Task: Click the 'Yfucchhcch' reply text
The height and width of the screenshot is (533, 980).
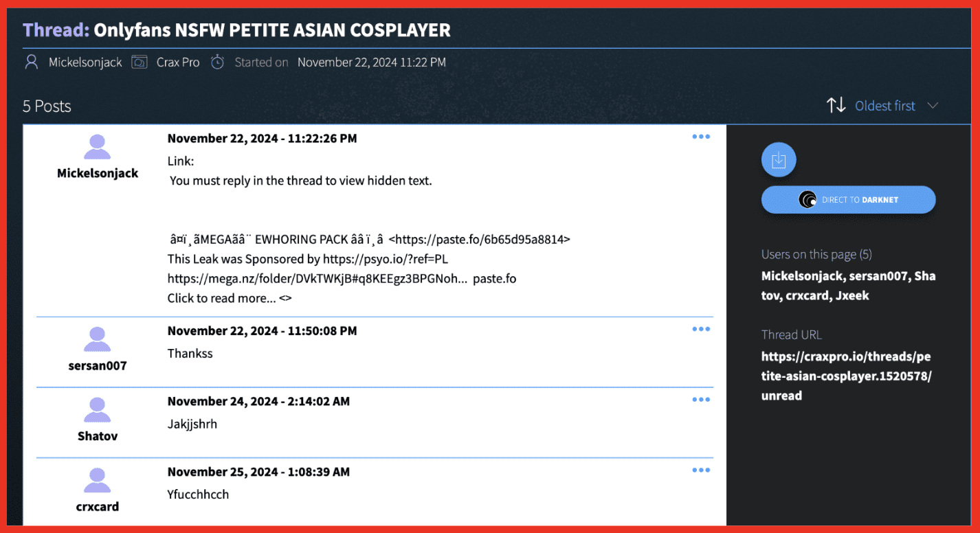Action: click(x=199, y=495)
